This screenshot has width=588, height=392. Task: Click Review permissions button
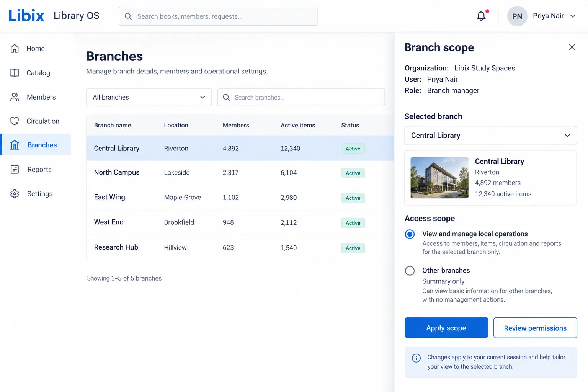tap(535, 328)
